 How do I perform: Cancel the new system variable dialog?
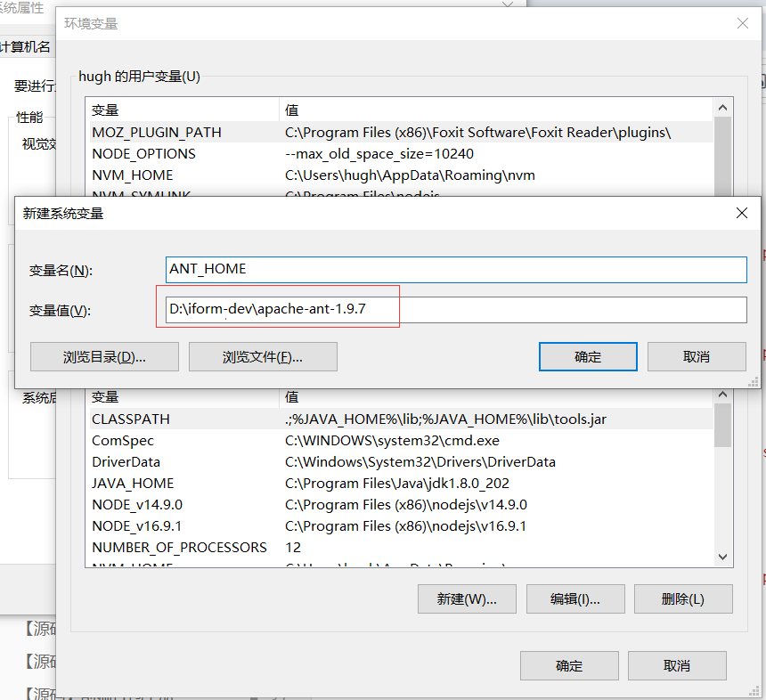click(x=697, y=357)
